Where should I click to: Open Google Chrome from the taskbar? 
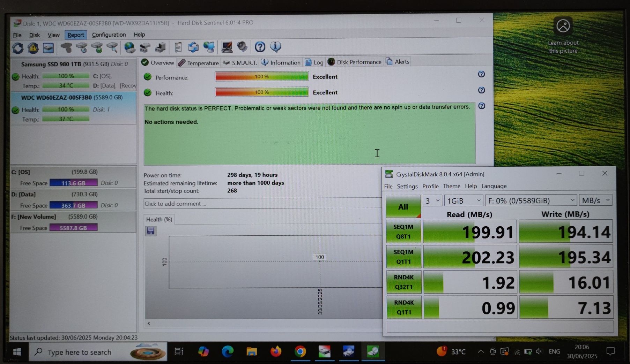(x=300, y=351)
